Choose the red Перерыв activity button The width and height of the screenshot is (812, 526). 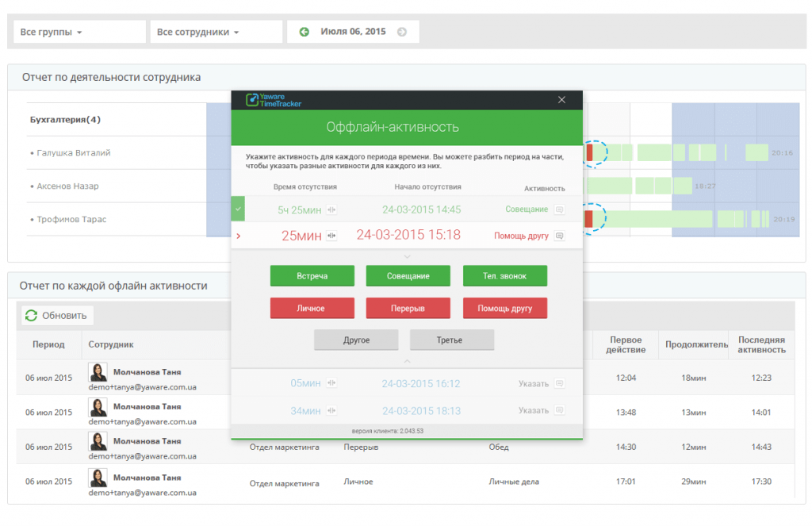point(408,308)
